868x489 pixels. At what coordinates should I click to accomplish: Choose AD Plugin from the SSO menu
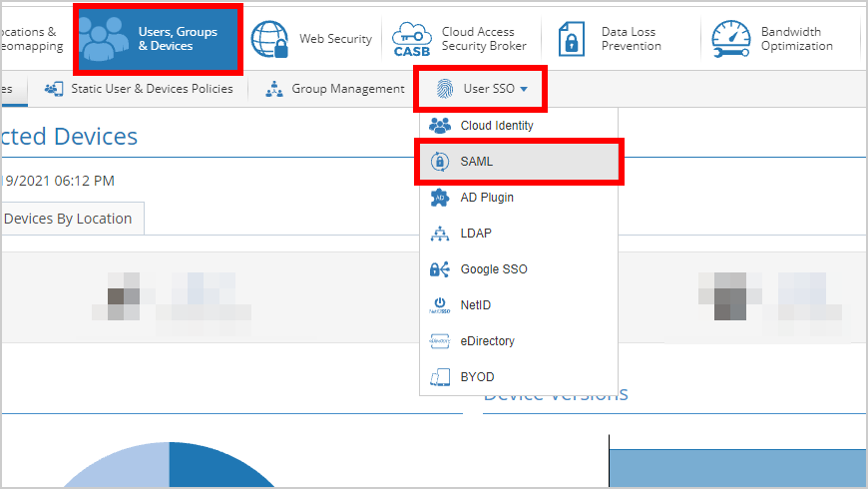coord(519,198)
